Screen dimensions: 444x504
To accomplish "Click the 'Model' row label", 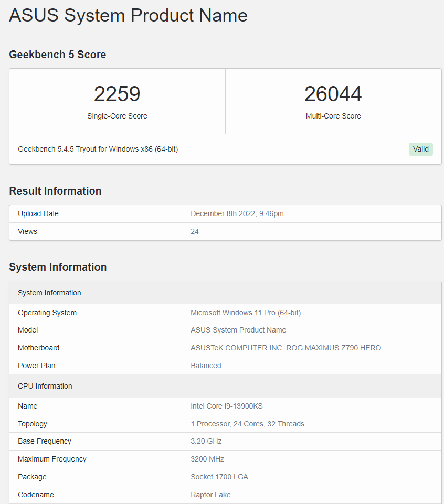I will tap(28, 330).
